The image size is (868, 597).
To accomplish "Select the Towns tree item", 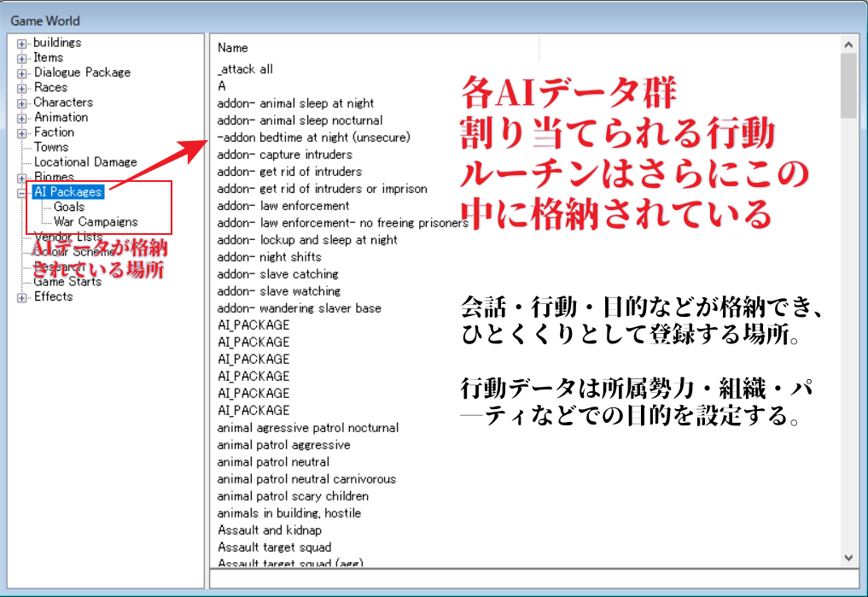I will [x=51, y=147].
